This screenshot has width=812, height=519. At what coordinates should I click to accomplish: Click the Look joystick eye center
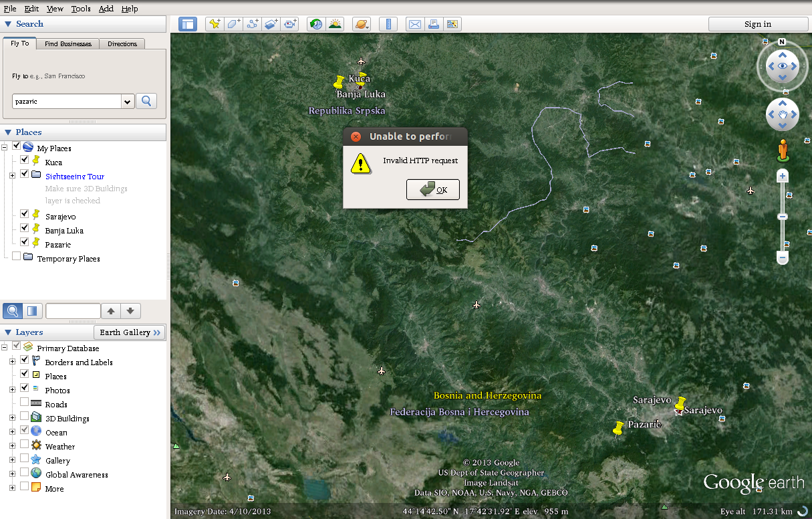click(x=782, y=66)
